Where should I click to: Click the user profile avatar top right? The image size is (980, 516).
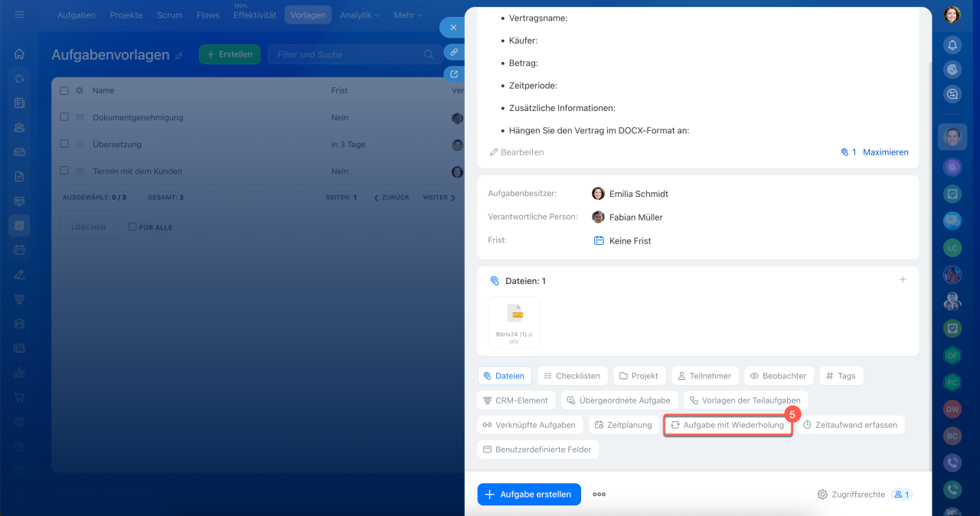point(952,15)
